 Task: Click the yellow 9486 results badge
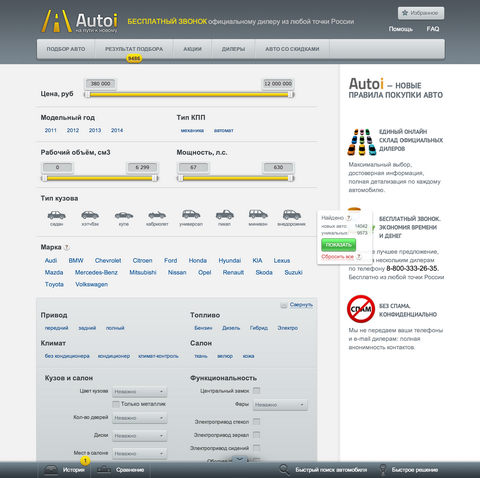coord(134,59)
